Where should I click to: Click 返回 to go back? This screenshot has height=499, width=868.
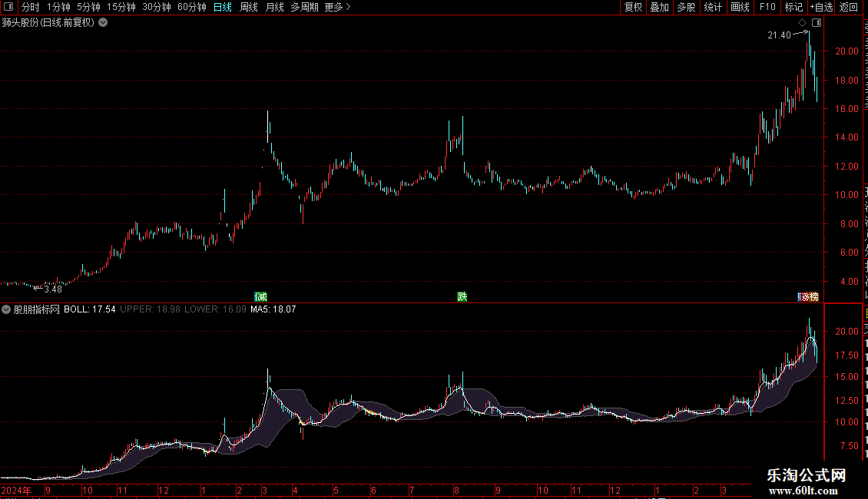849,7
